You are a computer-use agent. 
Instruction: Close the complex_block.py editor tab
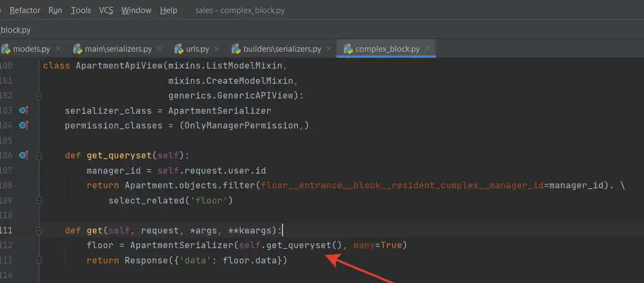coord(428,48)
